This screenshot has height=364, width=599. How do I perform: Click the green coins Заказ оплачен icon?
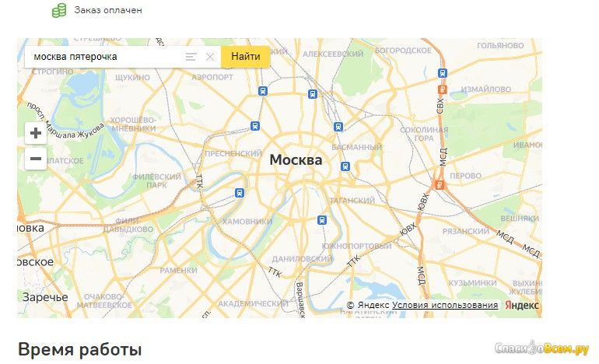[59, 10]
